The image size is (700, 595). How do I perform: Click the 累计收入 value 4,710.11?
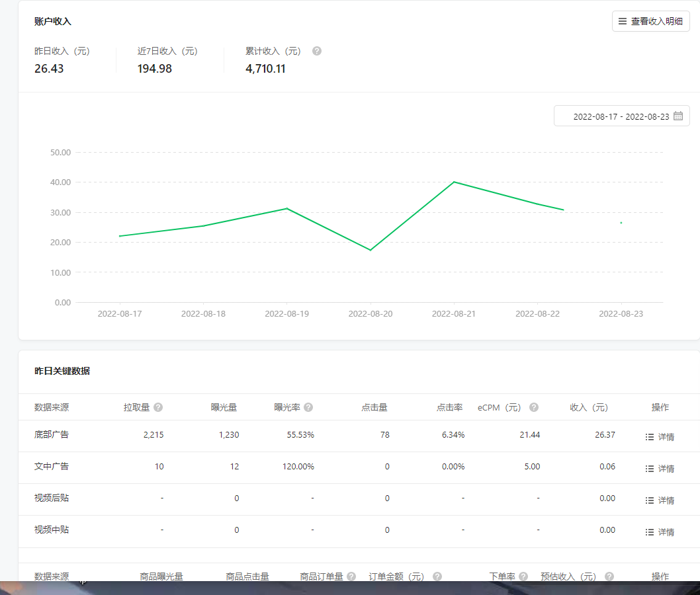pyautogui.click(x=265, y=69)
